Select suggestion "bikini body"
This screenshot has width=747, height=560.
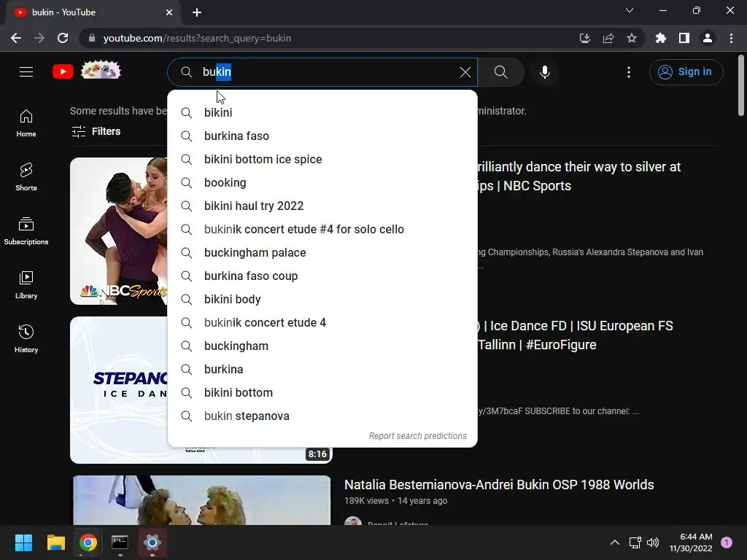point(322,299)
